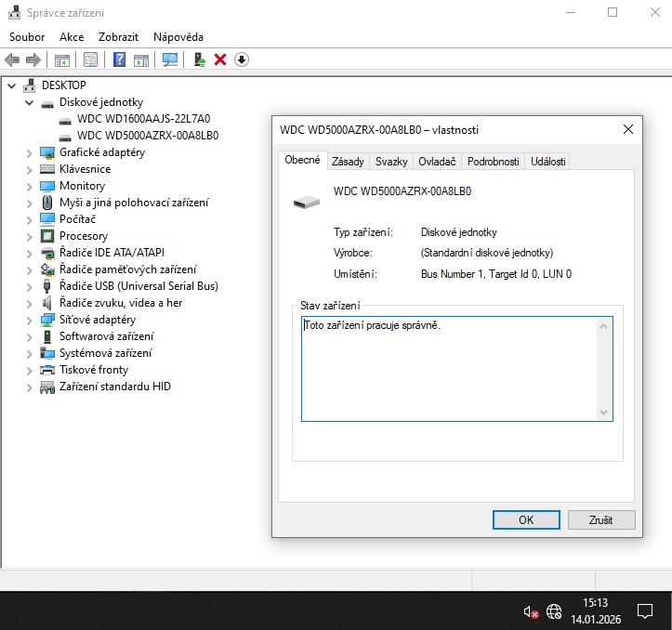
Task: Click the download arrow circle toolbar icon
Action: point(242,59)
